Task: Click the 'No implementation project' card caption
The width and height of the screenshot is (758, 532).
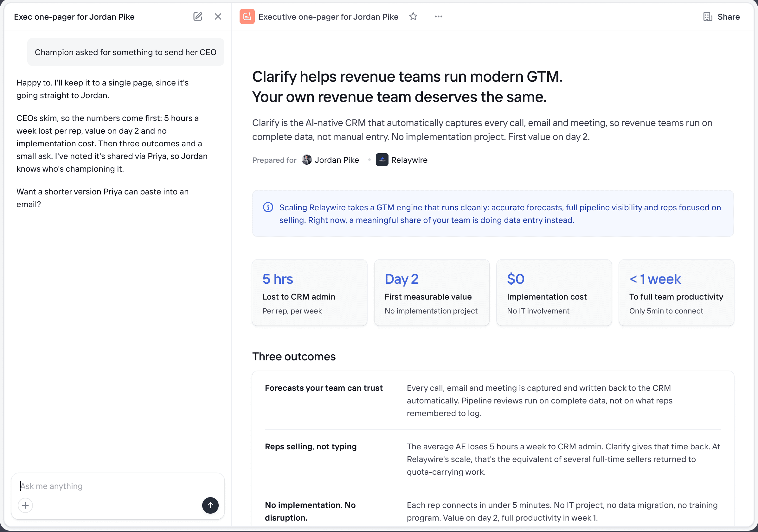Action: click(x=431, y=311)
